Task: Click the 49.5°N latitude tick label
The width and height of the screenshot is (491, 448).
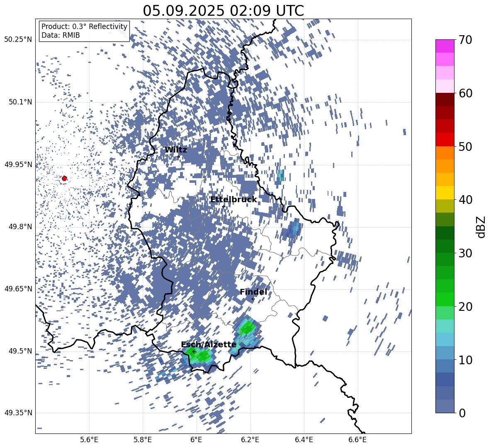Action: pyautogui.click(x=20, y=351)
